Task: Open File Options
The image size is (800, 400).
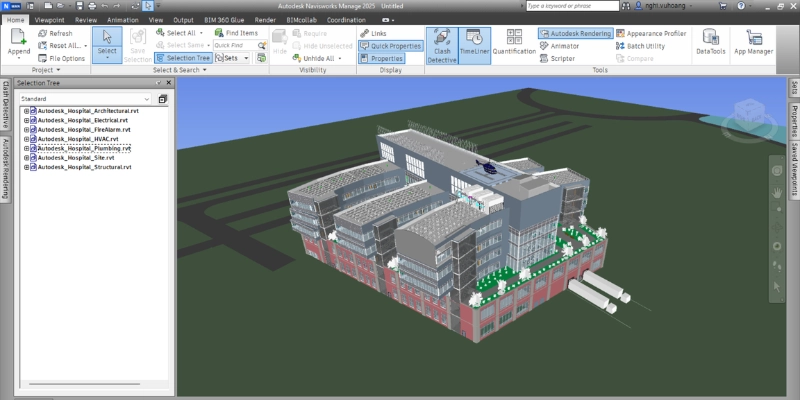Action: pos(62,58)
